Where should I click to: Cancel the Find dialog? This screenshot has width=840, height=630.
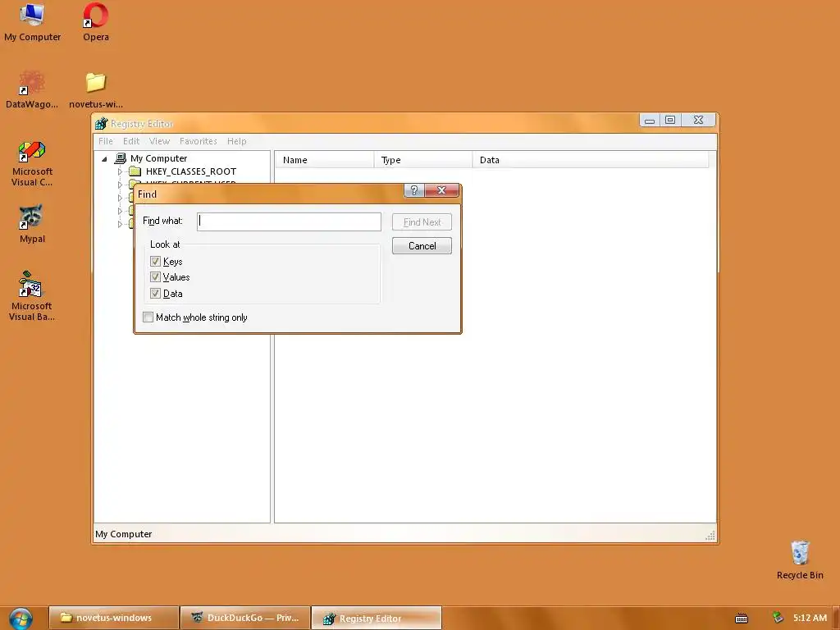(x=422, y=246)
